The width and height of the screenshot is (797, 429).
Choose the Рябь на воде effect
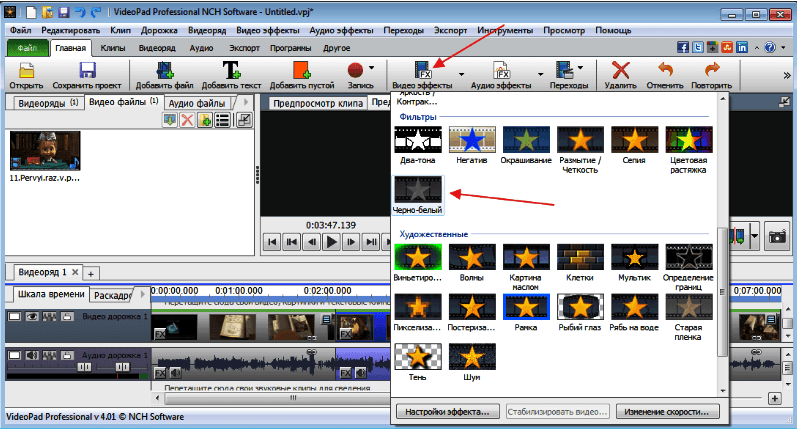click(x=634, y=313)
